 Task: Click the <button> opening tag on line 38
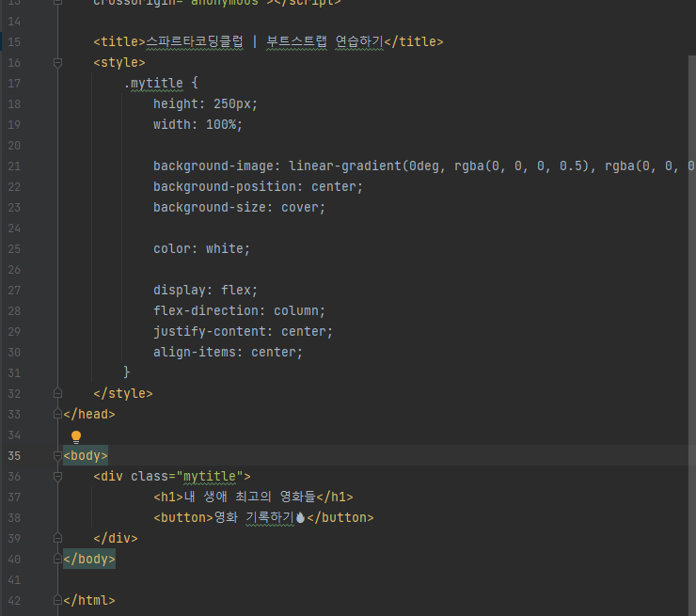(183, 518)
